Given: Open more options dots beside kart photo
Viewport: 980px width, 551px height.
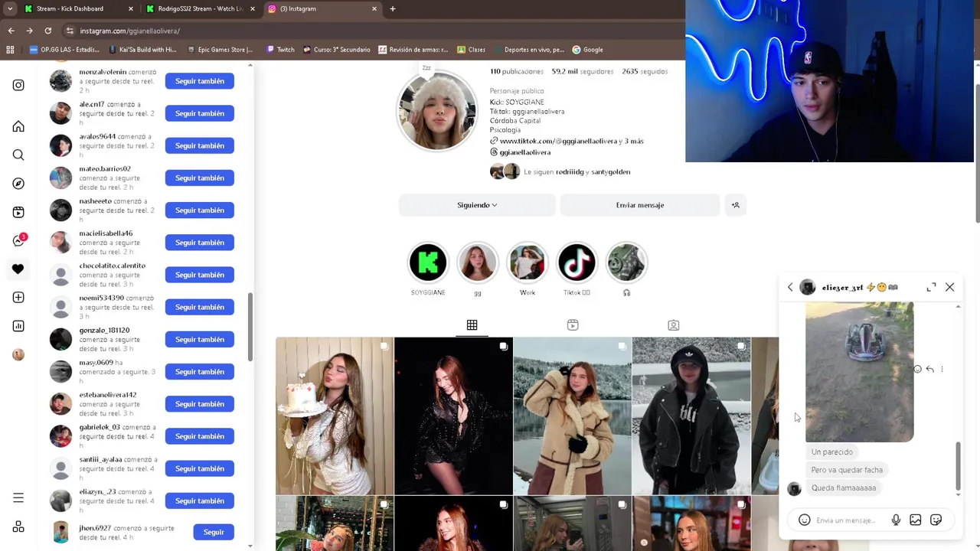Looking at the screenshot, I should click(942, 369).
